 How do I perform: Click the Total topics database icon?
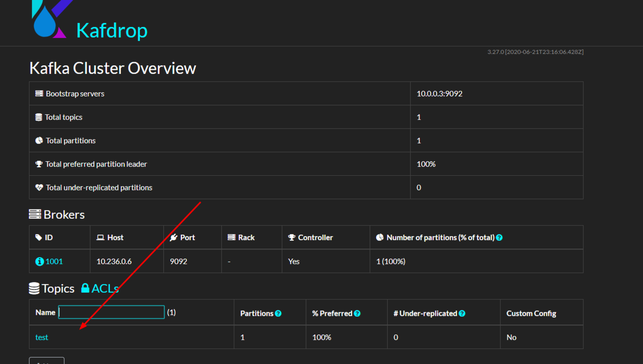coord(39,117)
